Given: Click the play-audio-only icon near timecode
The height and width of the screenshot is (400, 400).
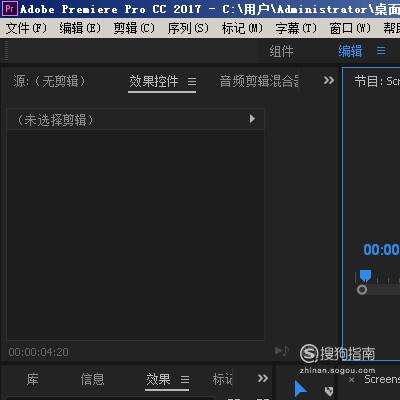Looking at the screenshot, I should [281, 351].
